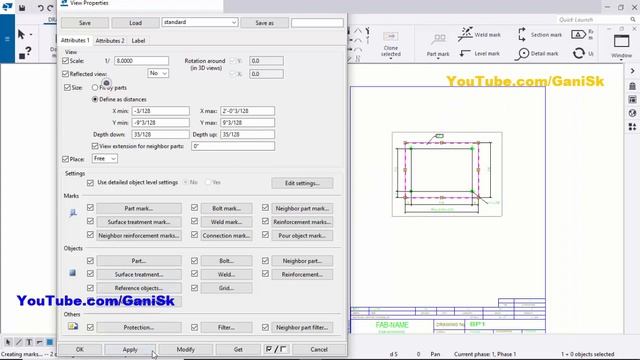Click the revision mark triangle icon
Screen dimensions: 640x360
(x=578, y=35)
